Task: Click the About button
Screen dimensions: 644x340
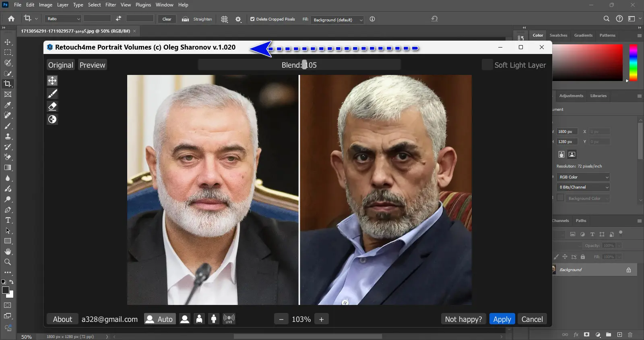Action: pyautogui.click(x=62, y=319)
